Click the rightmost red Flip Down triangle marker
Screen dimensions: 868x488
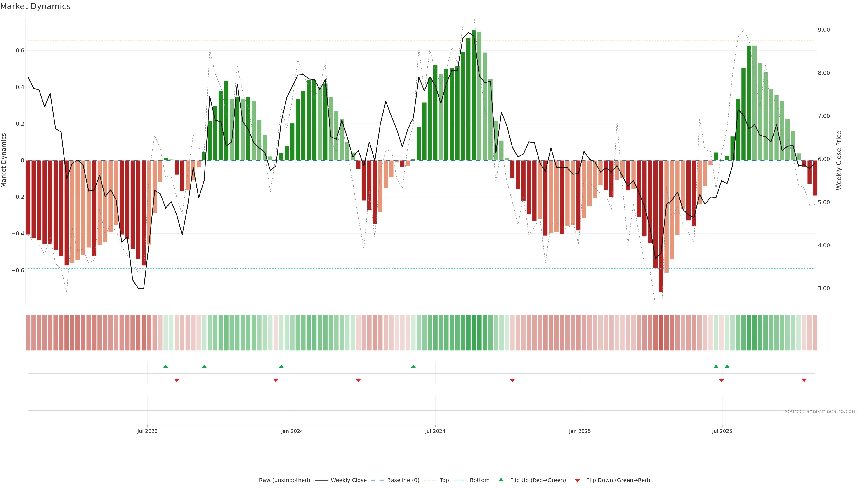pos(804,380)
